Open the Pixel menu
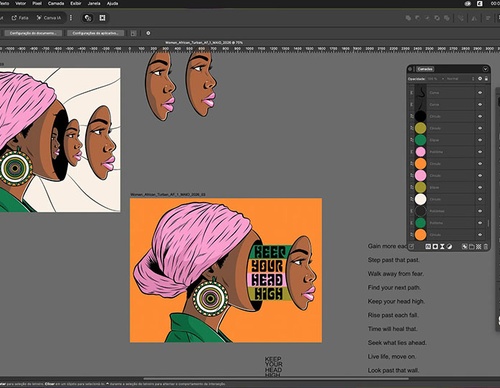Image resolution: width=500 pixels, height=388 pixels. click(x=37, y=3)
